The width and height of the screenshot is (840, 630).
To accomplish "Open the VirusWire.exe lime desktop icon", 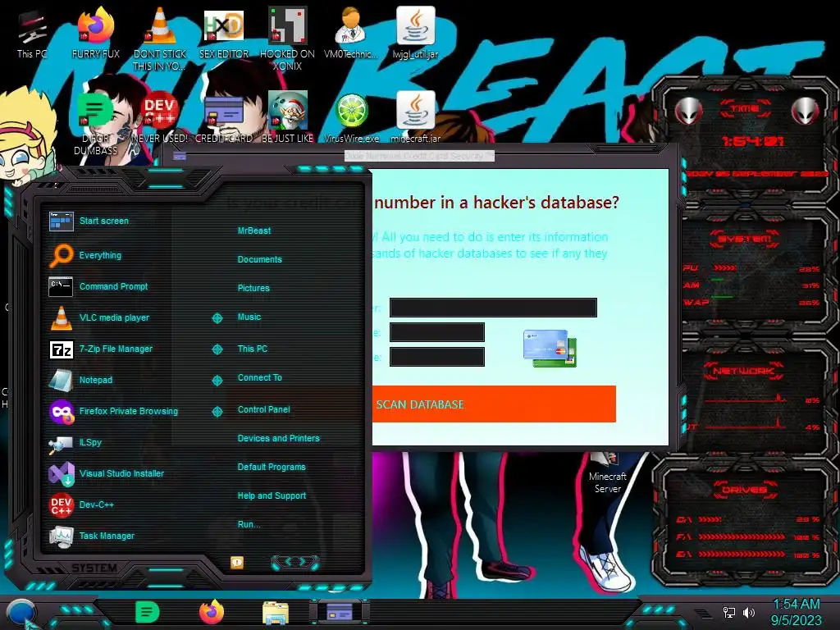I will 351,119.
